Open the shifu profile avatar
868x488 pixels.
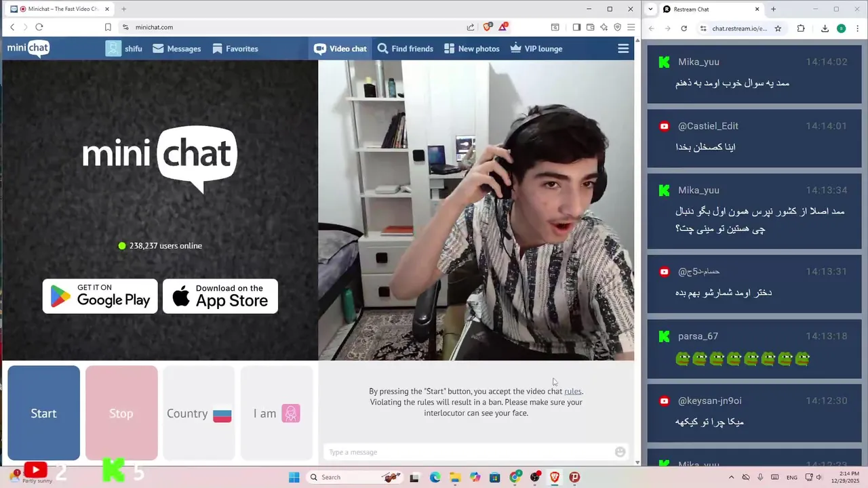[x=113, y=48]
